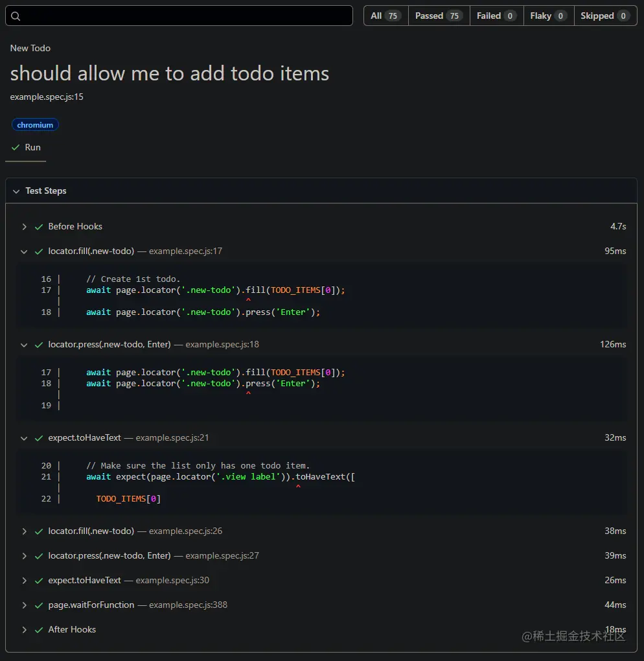Click the green checkmark beside Before Hooks
This screenshot has width=644, height=661.
pos(39,227)
